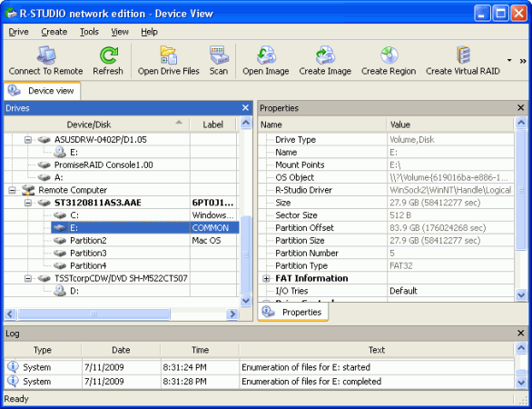Sort drives by Device/Disk column header
Image resolution: width=532 pixels, height=409 pixels.
(x=97, y=125)
